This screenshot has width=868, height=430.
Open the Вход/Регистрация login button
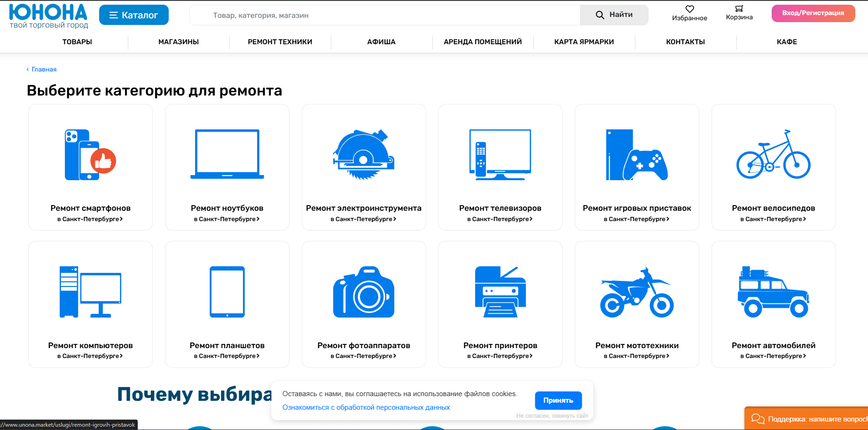[x=813, y=13]
